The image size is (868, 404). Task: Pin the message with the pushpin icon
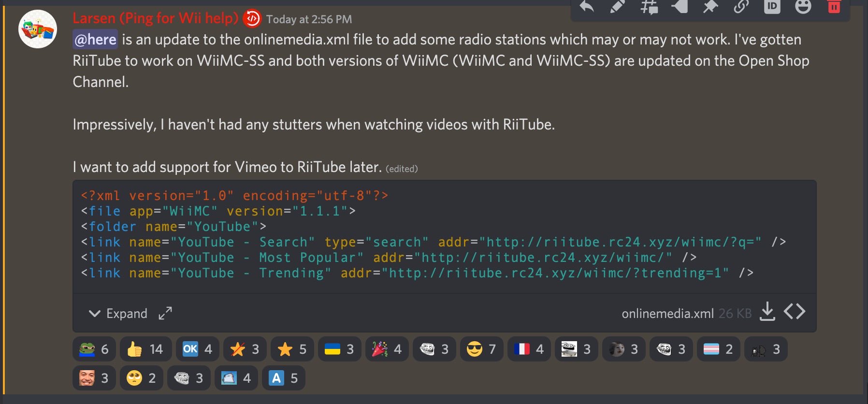710,6
